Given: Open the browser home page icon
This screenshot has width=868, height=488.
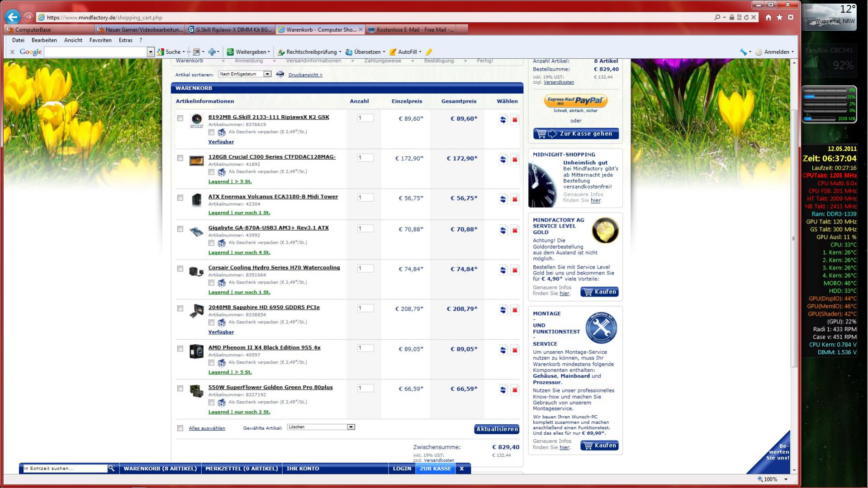Looking at the screenshot, I should [768, 17].
